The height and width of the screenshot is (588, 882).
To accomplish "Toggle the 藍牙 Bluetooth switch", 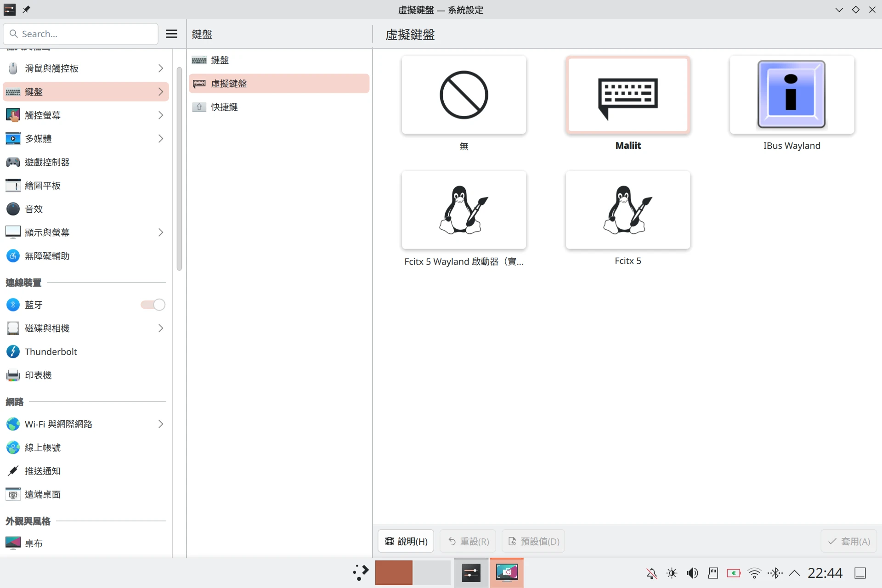I will pyautogui.click(x=153, y=305).
